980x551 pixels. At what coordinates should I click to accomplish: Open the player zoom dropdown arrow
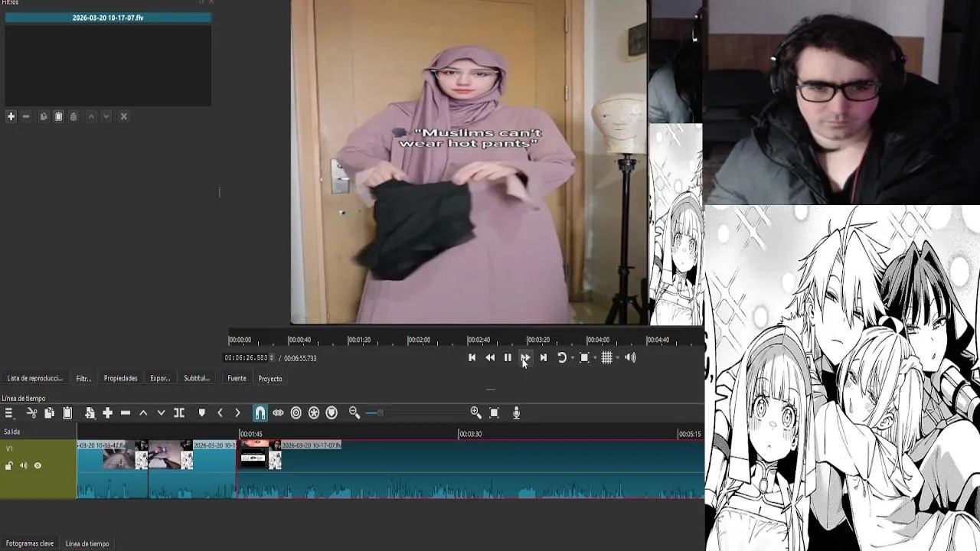594,358
